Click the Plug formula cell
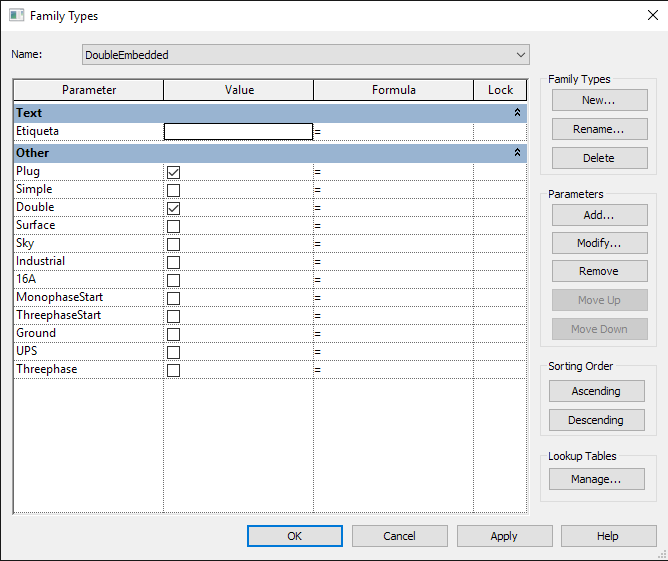The width and height of the screenshot is (668, 561). (393, 172)
